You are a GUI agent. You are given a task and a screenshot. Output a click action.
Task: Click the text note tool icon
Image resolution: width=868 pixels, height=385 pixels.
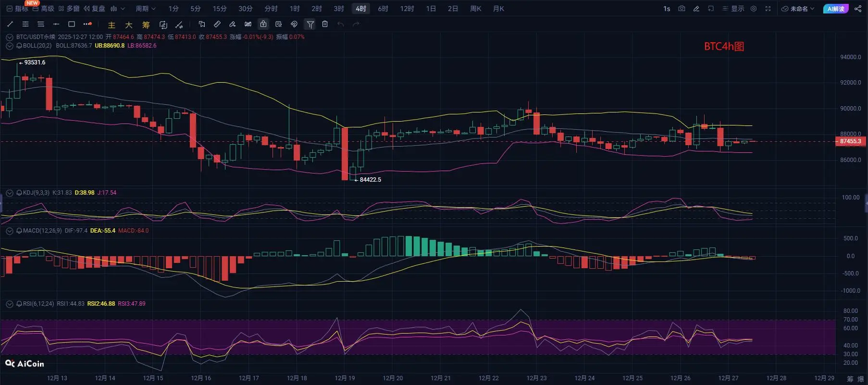click(202, 24)
